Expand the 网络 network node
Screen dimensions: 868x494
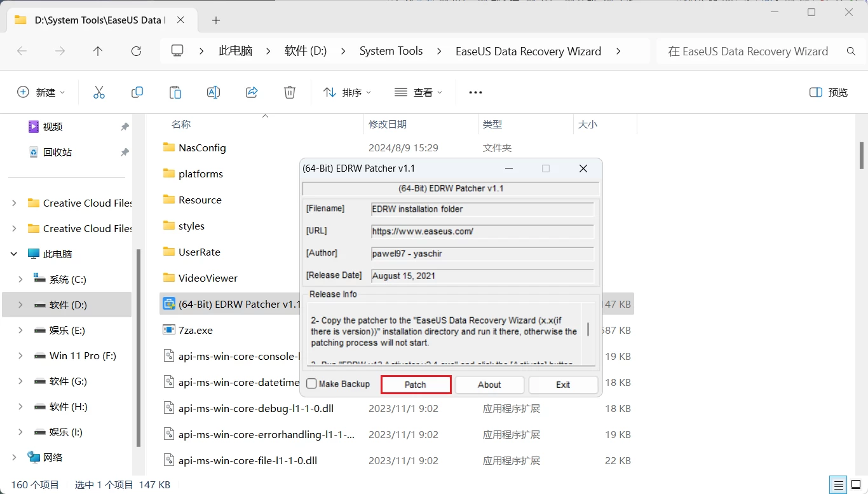click(x=14, y=458)
